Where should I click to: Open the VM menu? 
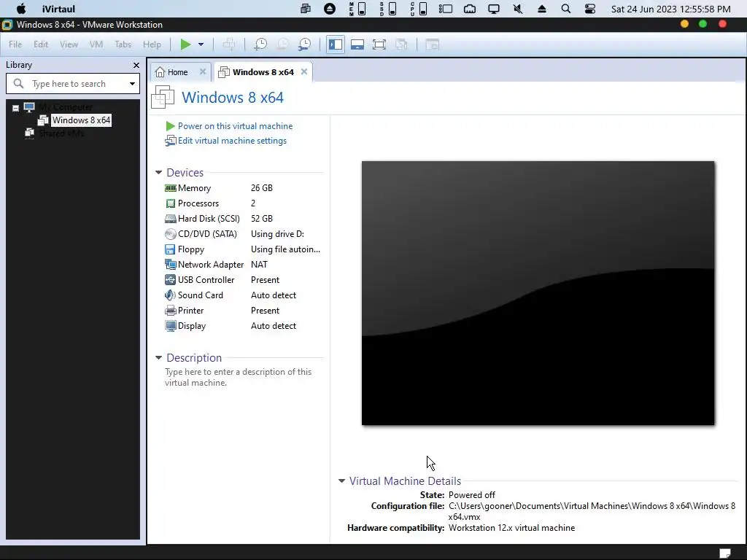tap(96, 44)
